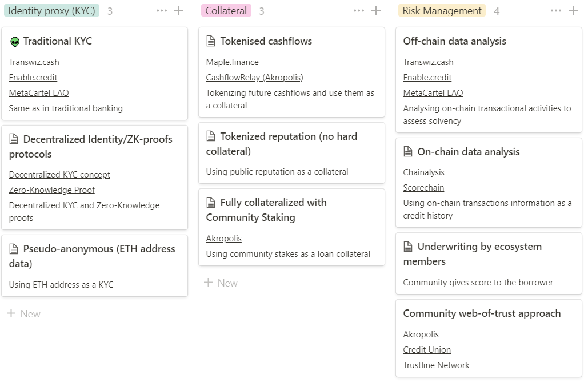Open MetaCartel LAO link in Traditional KYC card
The height and width of the screenshot is (383, 588).
coord(39,93)
